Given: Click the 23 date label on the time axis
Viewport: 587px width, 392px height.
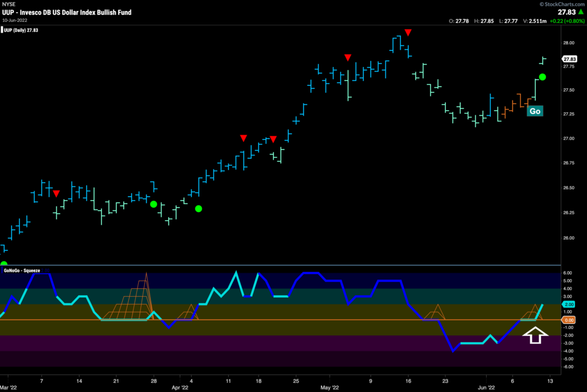Looking at the screenshot, I should (445, 381).
